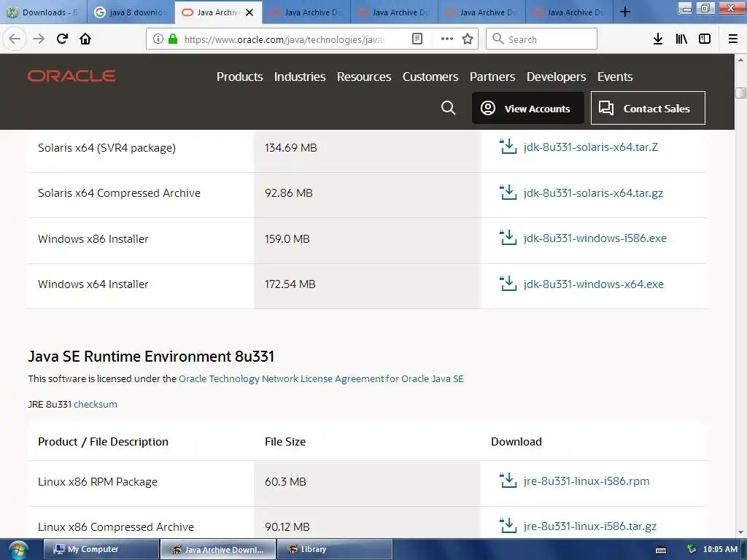Close the active Java Archive tab
The image size is (747, 560).
click(x=249, y=12)
